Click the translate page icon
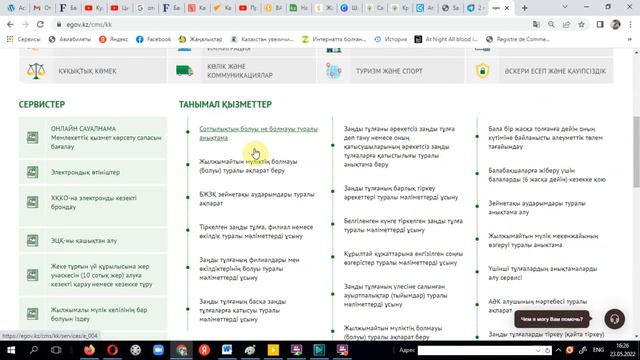Image resolution: width=640 pixels, height=360 pixels. click(536, 24)
